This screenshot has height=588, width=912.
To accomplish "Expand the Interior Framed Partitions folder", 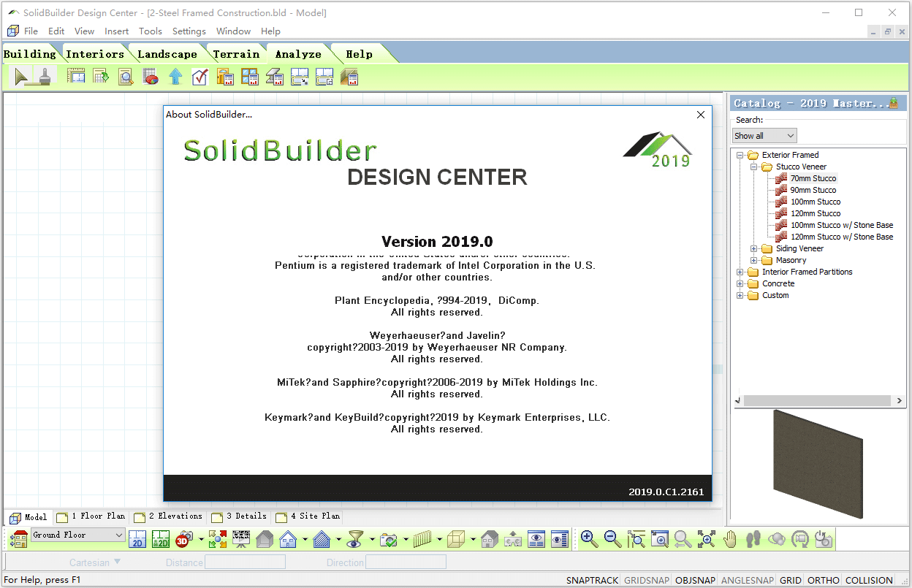I will pyautogui.click(x=740, y=272).
